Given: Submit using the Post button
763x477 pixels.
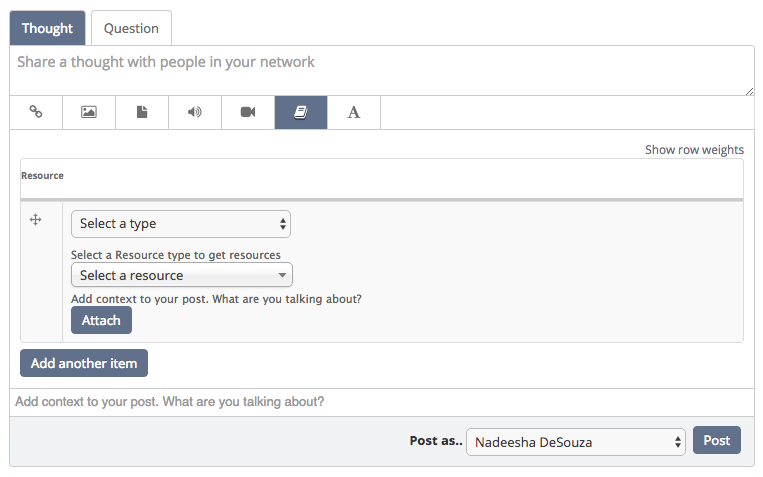Looking at the screenshot, I should click(x=717, y=440).
